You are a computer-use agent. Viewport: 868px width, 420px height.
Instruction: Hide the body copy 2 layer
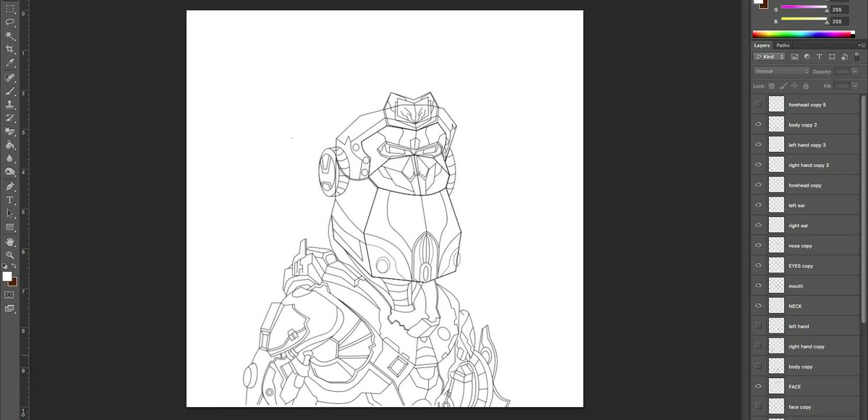(x=758, y=125)
